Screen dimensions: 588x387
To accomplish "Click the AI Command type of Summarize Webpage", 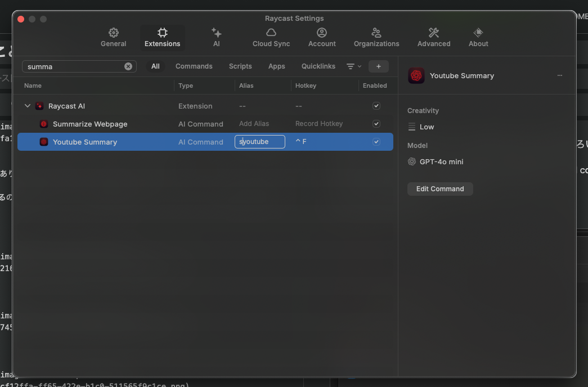I will [x=201, y=124].
